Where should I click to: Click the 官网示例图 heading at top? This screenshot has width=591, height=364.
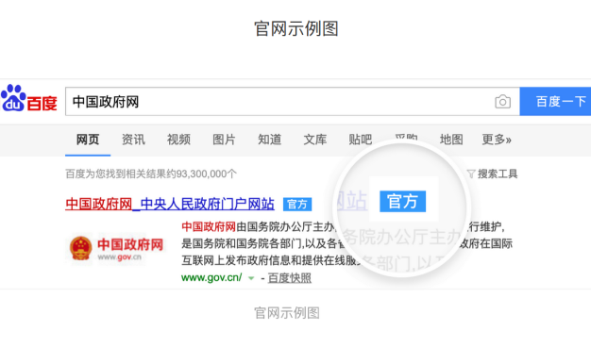(296, 28)
